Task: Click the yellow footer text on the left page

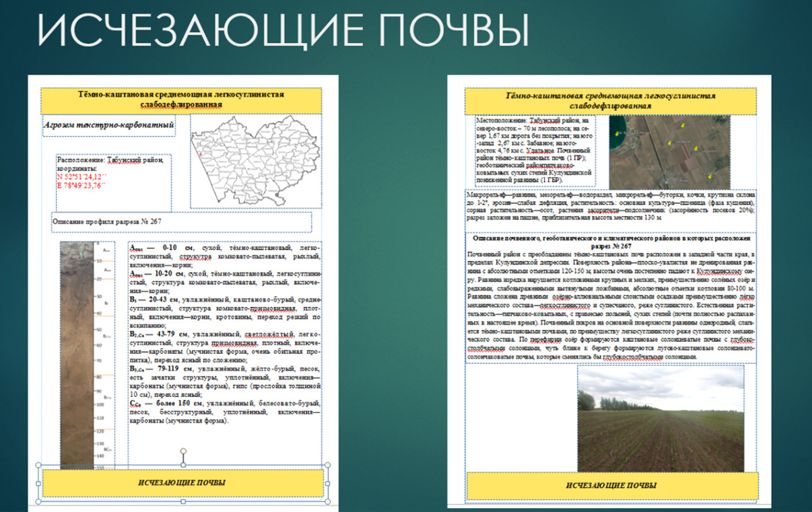Action: click(182, 482)
